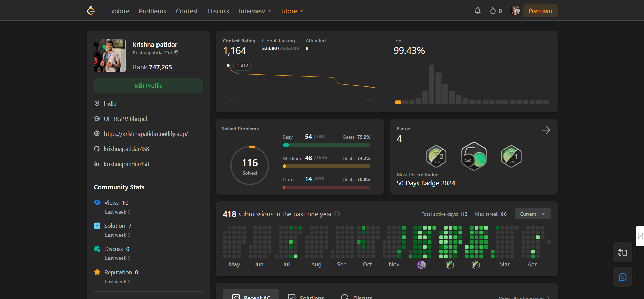Open the blue feedback chat button
Image resolution: width=644 pixels, height=299 pixels.
(x=623, y=277)
